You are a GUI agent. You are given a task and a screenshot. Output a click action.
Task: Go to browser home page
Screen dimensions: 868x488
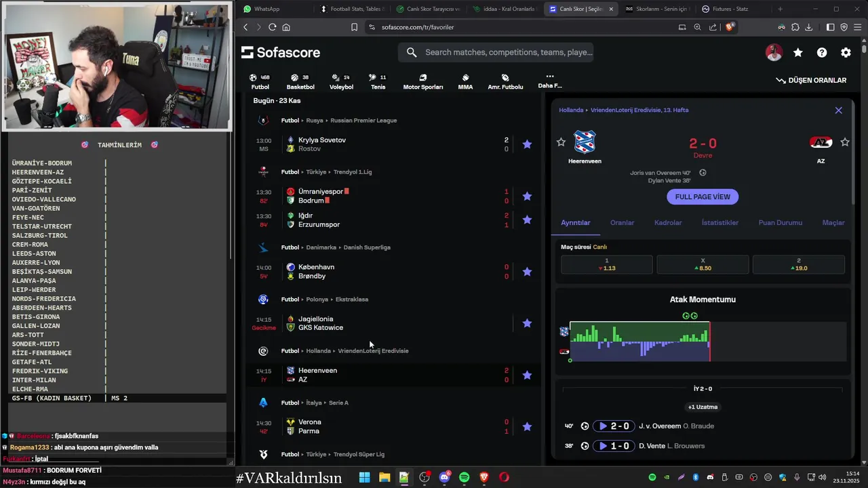(x=286, y=27)
